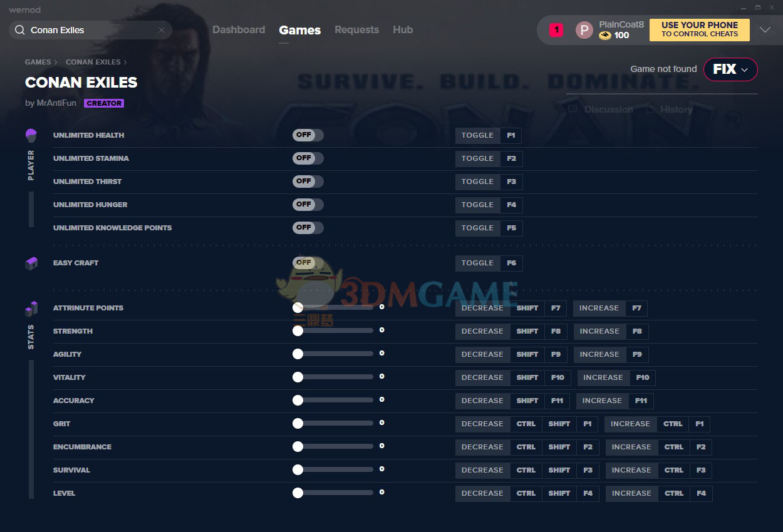Screen dimensions: 783x532
Task: Click the F1 hotkey for Unlimited Health
Action: point(511,135)
